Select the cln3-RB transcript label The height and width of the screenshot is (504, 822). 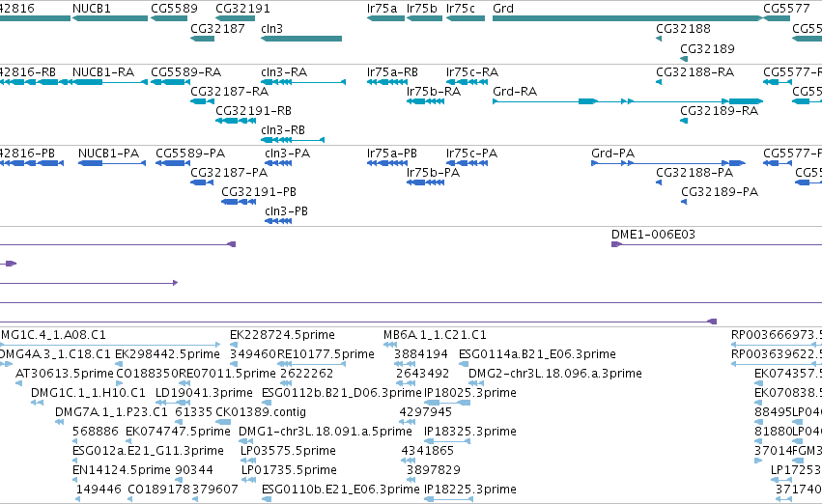pos(283,130)
